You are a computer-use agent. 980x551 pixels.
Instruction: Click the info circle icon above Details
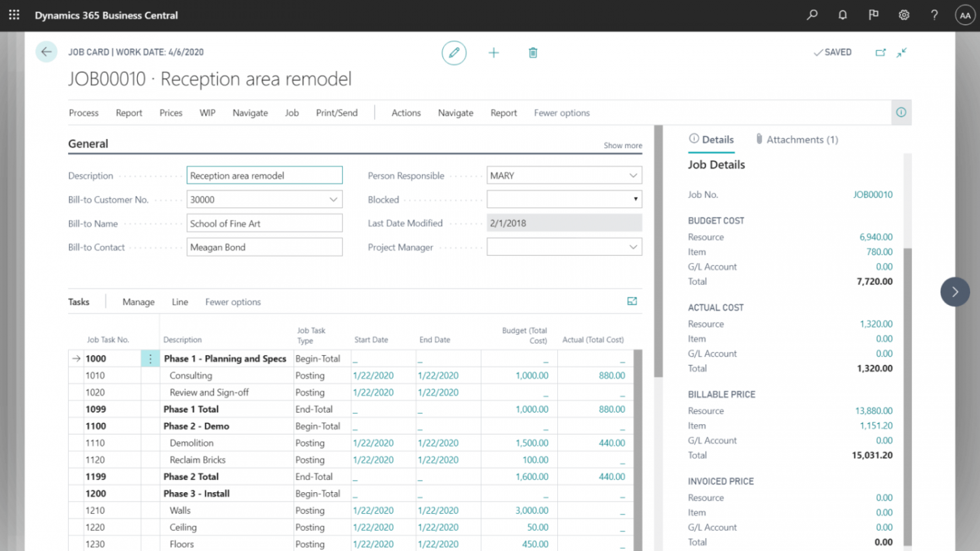[x=901, y=112]
